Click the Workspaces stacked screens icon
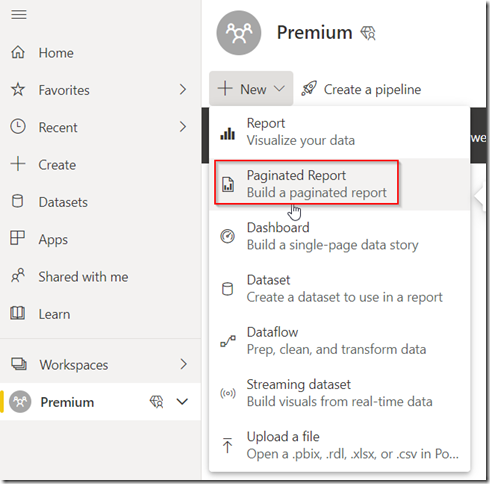The image size is (490, 484). pyautogui.click(x=19, y=364)
